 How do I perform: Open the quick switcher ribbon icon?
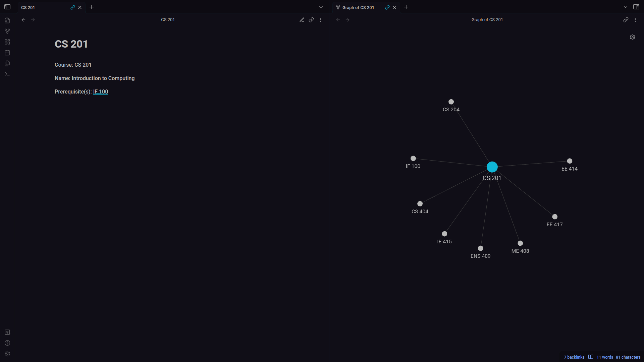pyautogui.click(x=7, y=20)
